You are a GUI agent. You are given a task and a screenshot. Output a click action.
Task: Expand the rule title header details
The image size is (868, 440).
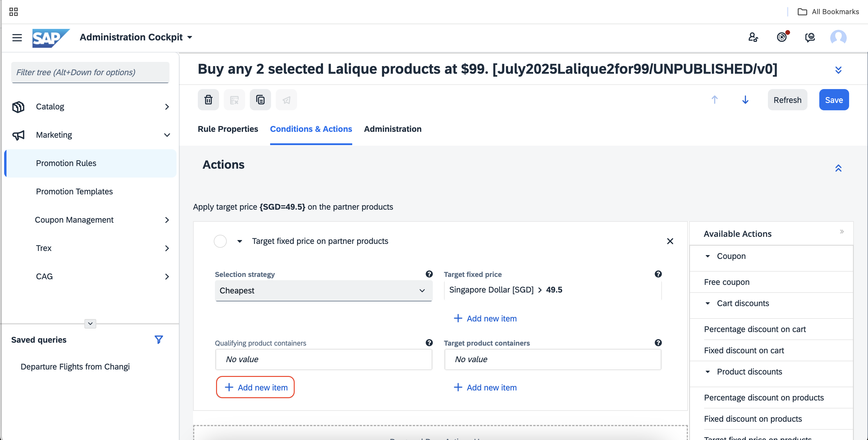[838, 70]
